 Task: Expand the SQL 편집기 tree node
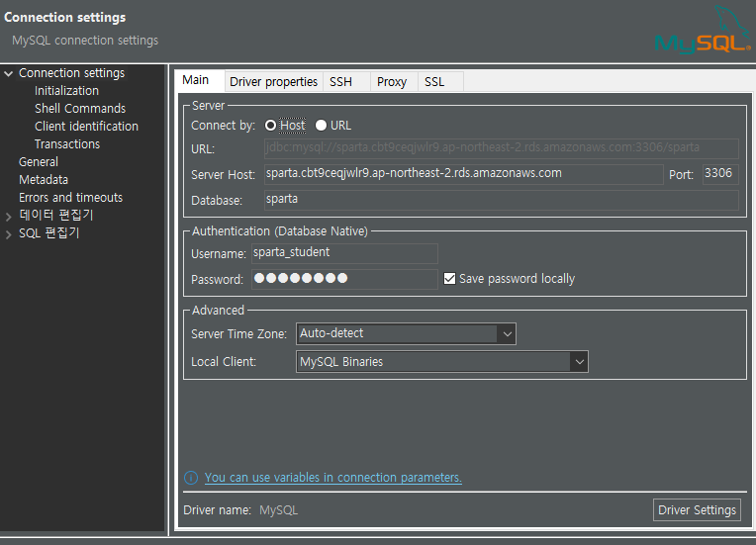point(8,234)
